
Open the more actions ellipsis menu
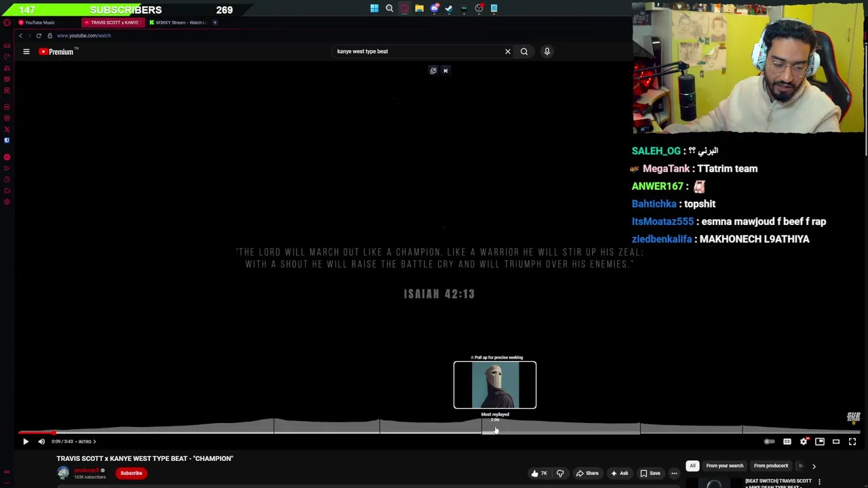point(674,473)
